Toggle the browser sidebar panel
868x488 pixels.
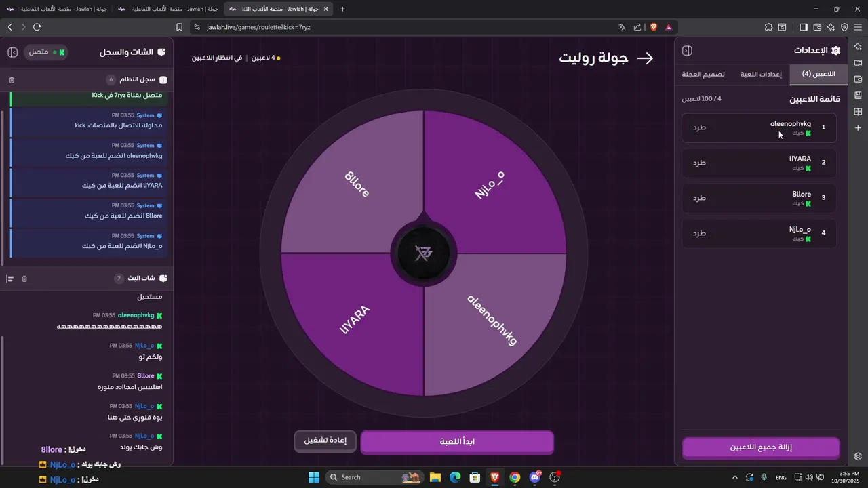coord(804,27)
